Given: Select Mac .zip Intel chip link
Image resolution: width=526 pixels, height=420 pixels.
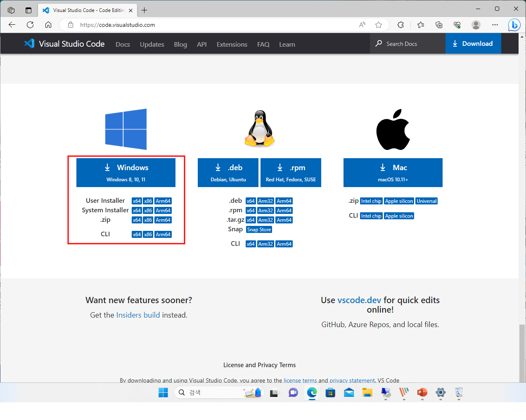Looking at the screenshot, I should tap(371, 201).
